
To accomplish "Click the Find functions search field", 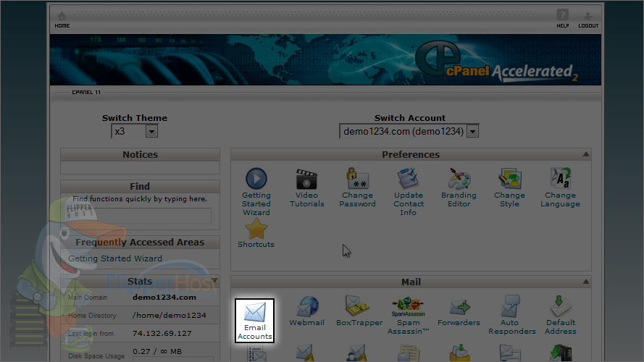I will click(140, 216).
